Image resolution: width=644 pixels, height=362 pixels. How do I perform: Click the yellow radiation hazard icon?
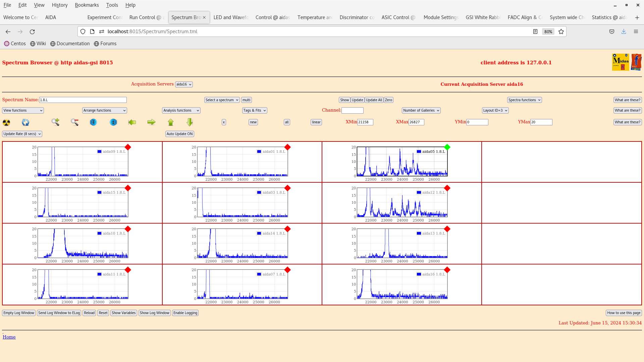point(6,122)
